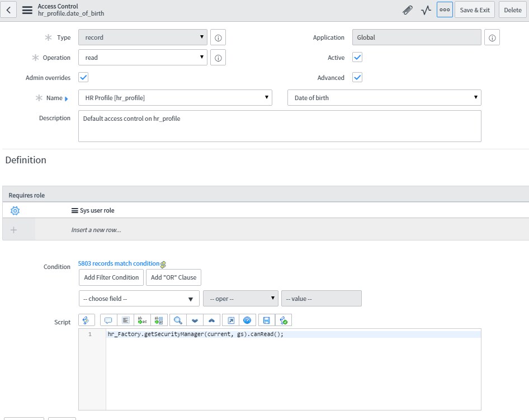Show info for the Operation field

pyautogui.click(x=218, y=58)
